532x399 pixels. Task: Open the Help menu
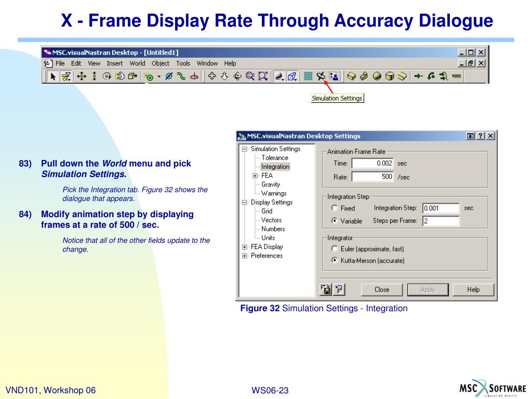click(x=230, y=63)
